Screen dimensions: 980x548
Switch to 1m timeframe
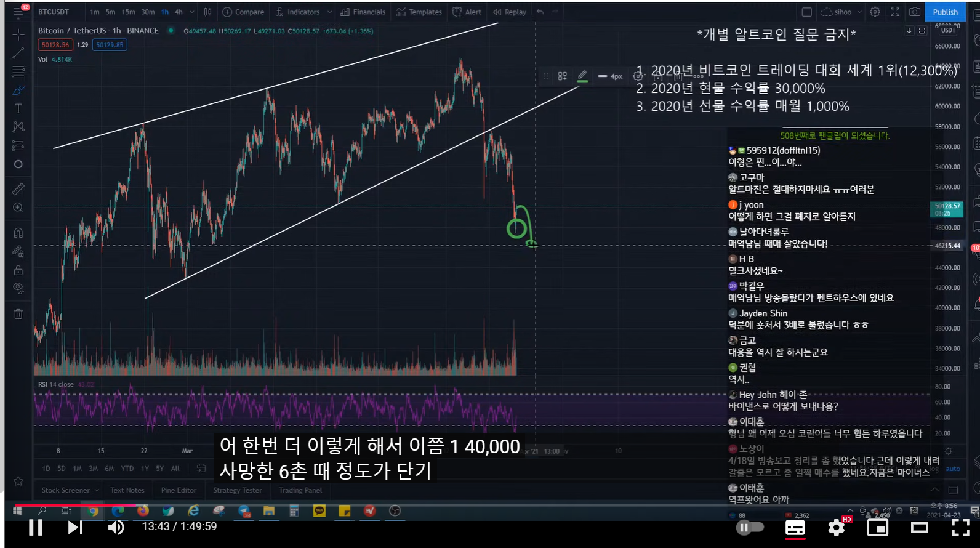pyautogui.click(x=94, y=12)
